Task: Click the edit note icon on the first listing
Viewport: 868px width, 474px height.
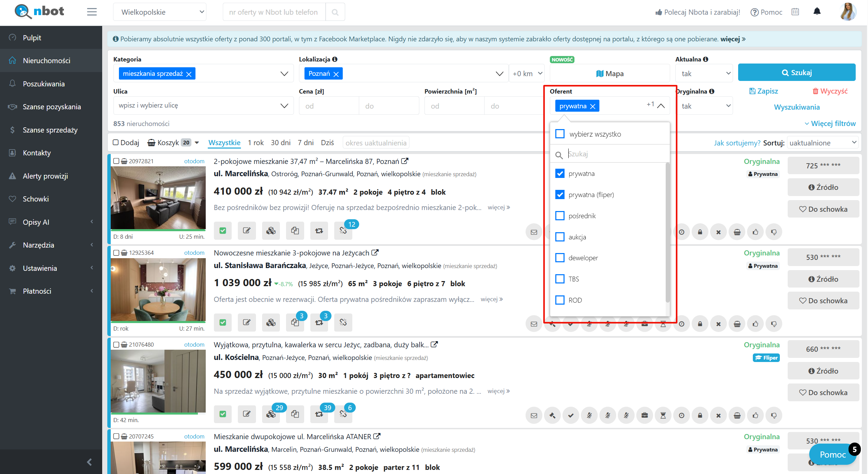Action: (x=247, y=231)
